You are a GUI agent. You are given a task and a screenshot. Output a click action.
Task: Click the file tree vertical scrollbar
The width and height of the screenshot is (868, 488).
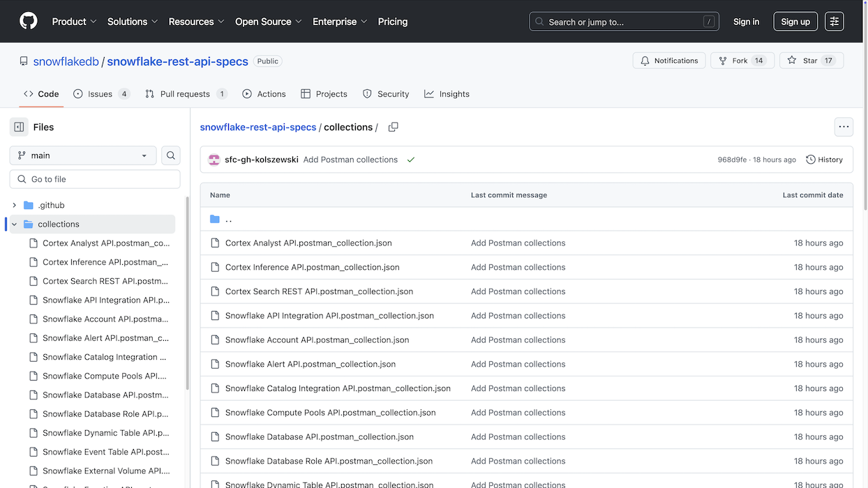tap(187, 293)
